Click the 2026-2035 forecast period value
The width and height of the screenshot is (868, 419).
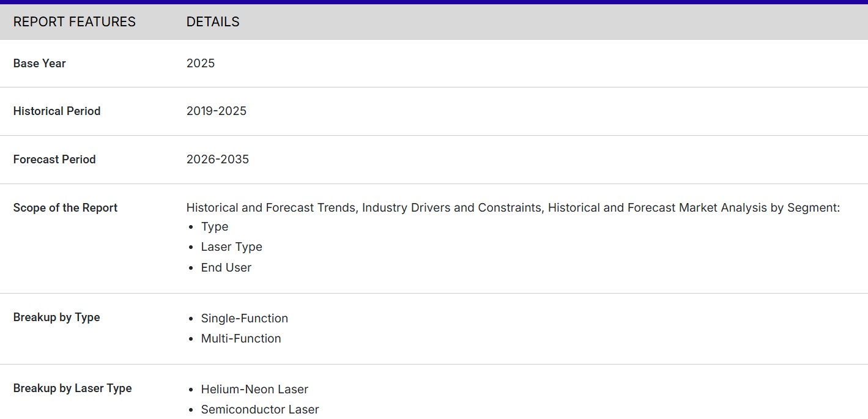(218, 160)
